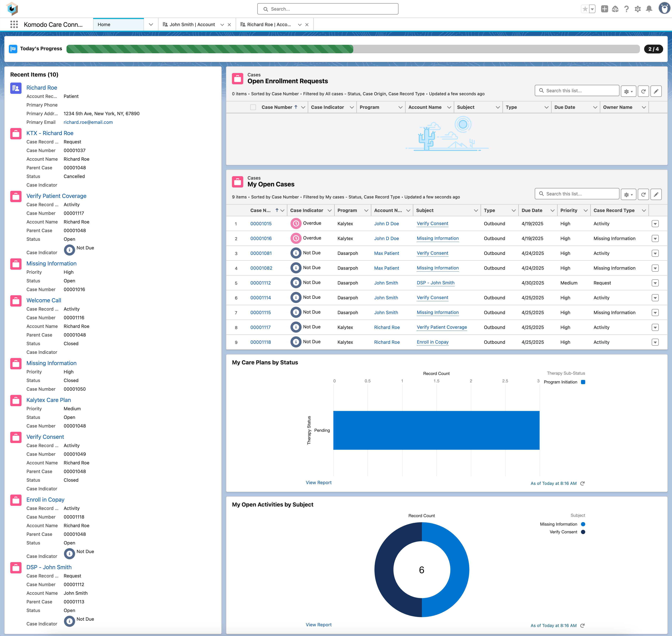Refresh the My Open Cases list
This screenshot has height=636, width=672.
[643, 194]
